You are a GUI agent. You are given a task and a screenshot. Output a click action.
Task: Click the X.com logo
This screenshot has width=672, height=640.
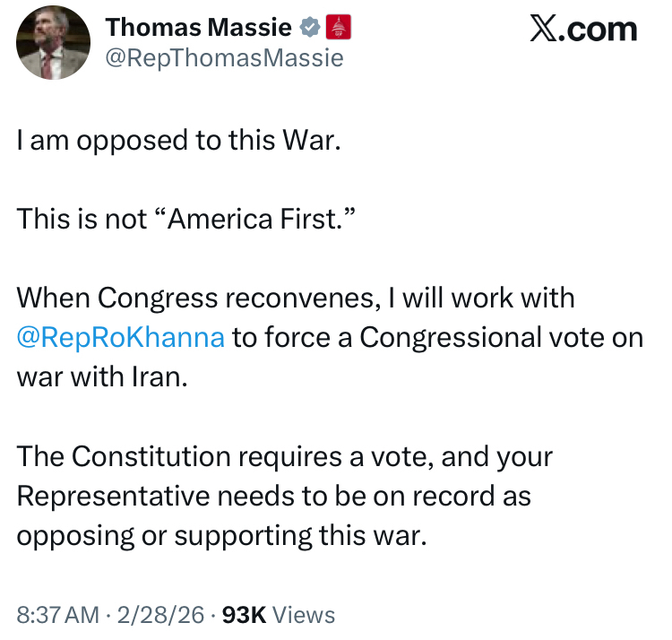point(582,29)
